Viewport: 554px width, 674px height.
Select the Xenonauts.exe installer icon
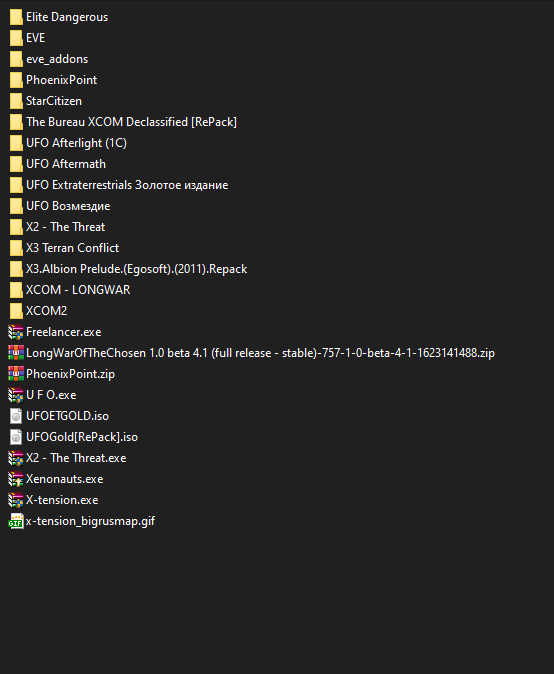click(15, 479)
